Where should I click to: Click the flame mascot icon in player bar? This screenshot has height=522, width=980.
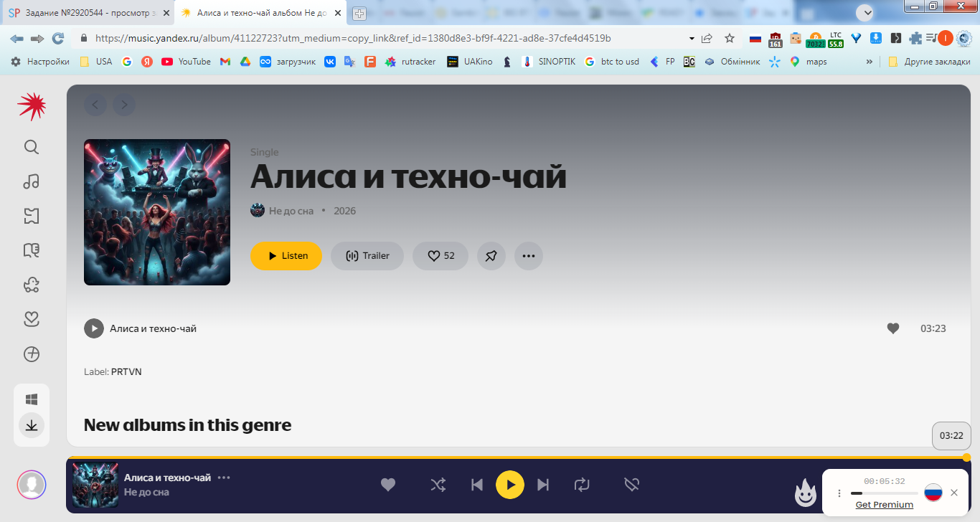click(x=806, y=493)
